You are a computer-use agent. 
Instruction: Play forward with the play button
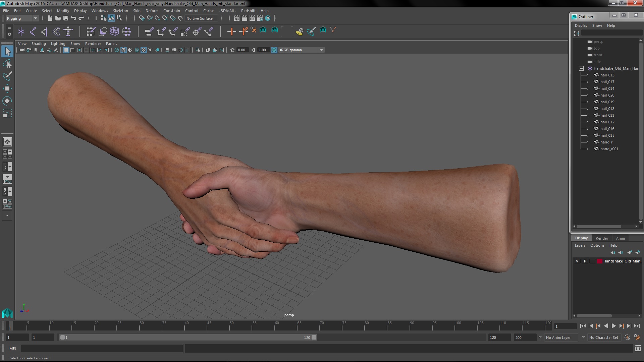(x=613, y=326)
